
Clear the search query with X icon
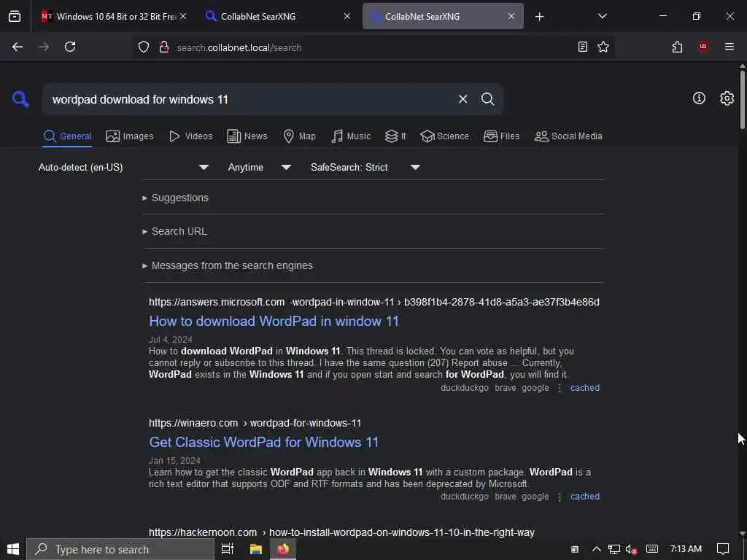462,99
